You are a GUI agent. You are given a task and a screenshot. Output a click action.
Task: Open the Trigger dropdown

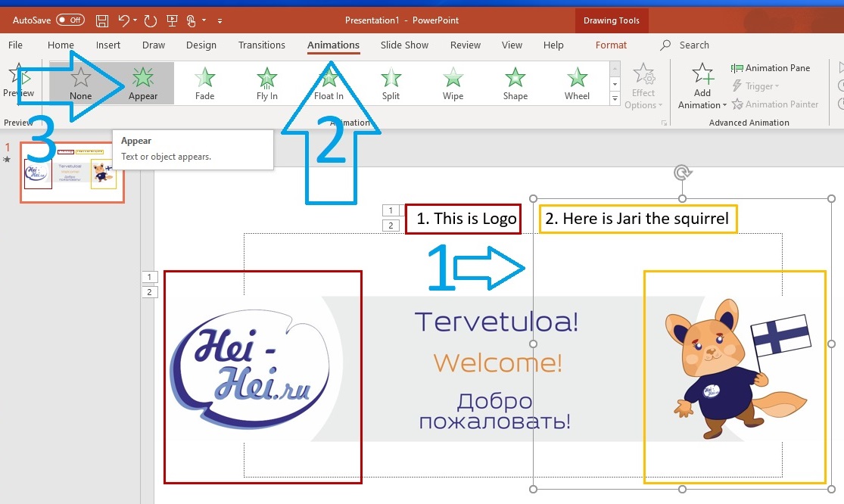pyautogui.click(x=755, y=86)
